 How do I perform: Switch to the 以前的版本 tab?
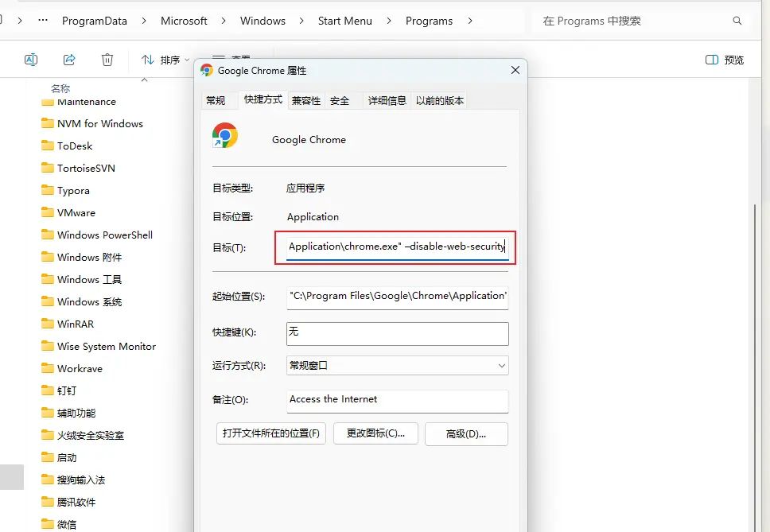tap(440, 101)
